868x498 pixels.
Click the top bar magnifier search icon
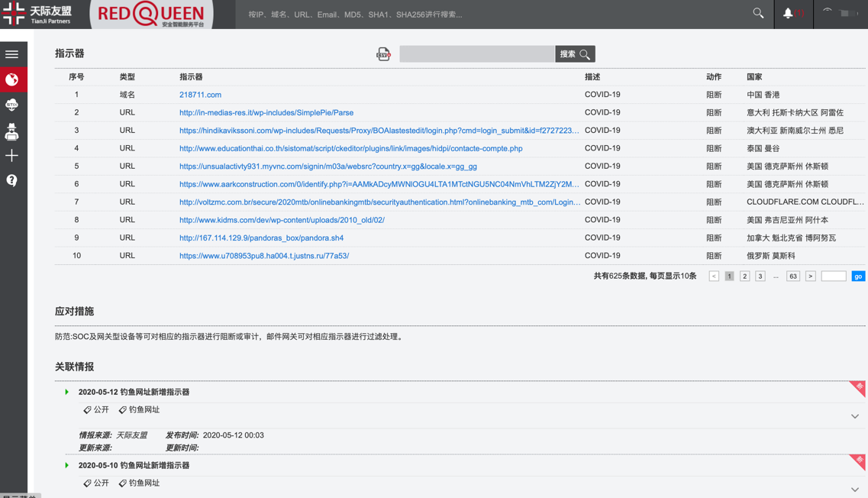(x=758, y=13)
